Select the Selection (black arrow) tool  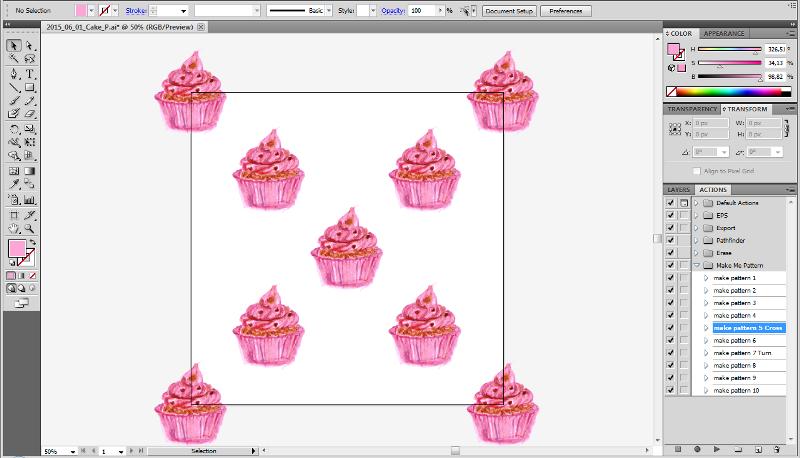14,45
